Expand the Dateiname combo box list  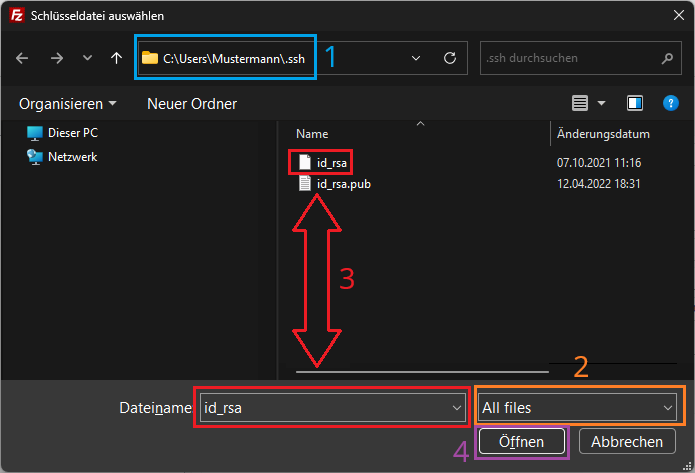pos(457,407)
